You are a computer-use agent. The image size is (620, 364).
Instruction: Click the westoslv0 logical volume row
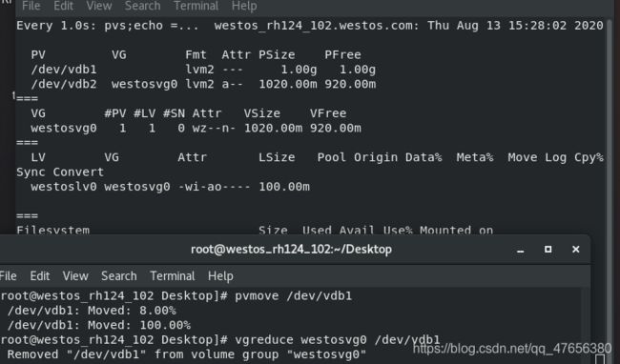point(170,187)
